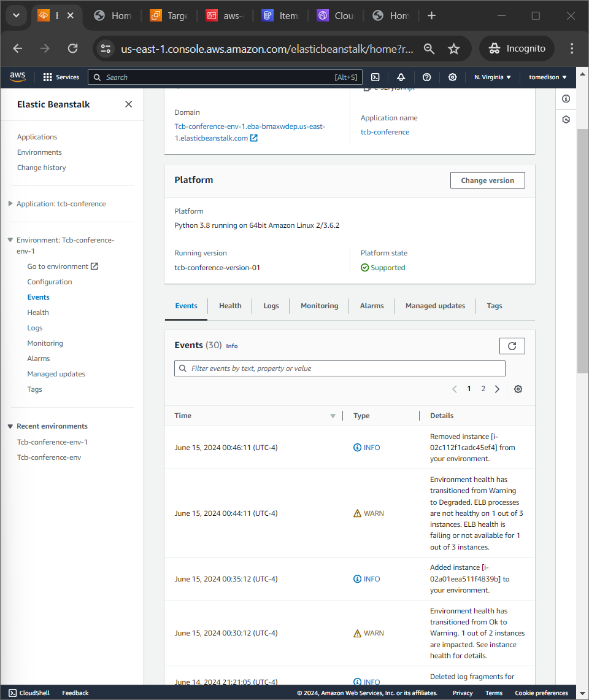Open the Services grid menu
The width and height of the screenshot is (589, 700).
61,77
